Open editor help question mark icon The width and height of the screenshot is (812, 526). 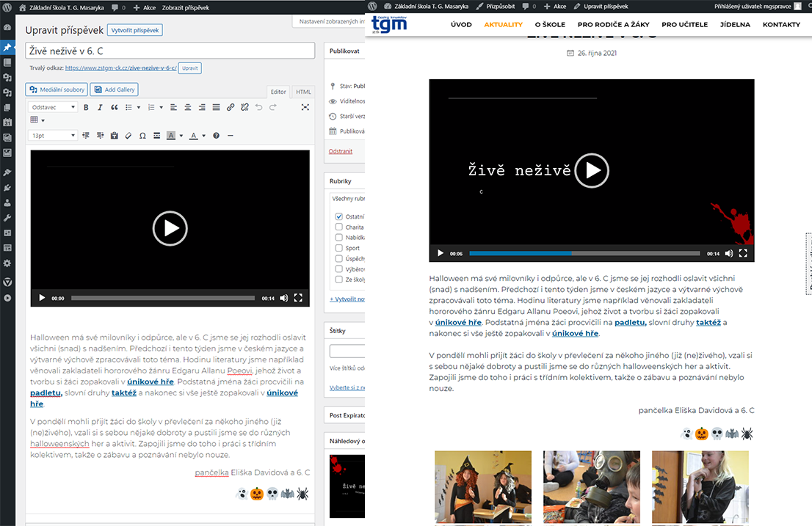pos(216,136)
